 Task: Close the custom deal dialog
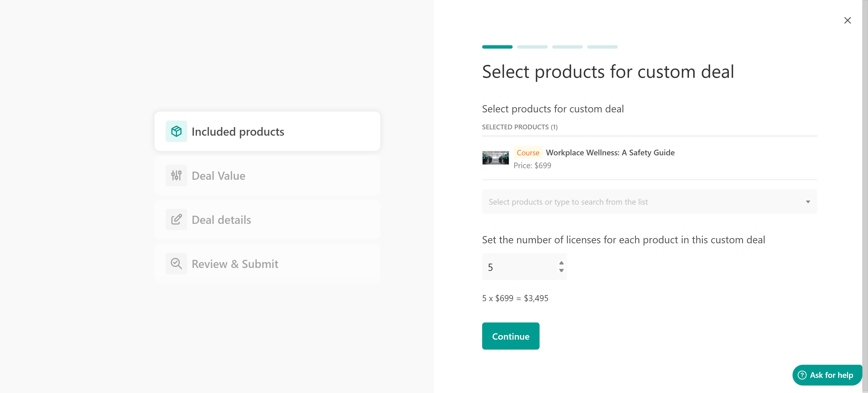847,20
